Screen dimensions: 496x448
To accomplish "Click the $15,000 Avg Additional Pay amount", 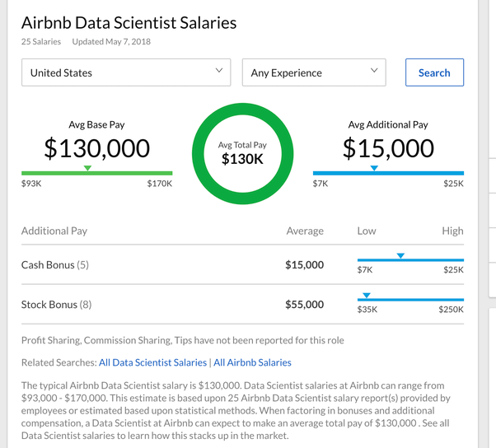I will click(x=388, y=148).
